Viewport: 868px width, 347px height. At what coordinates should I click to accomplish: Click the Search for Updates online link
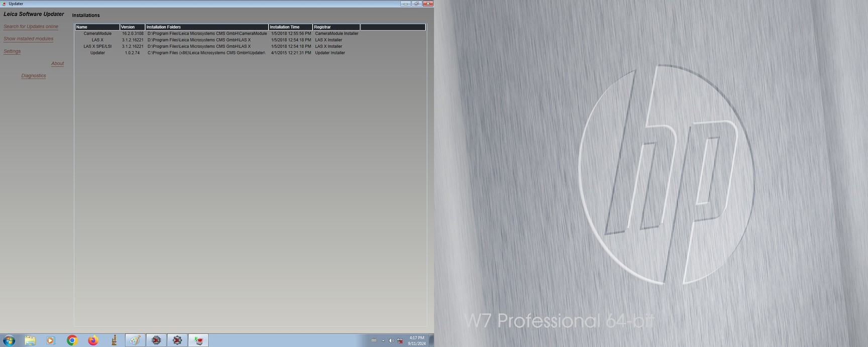31,27
